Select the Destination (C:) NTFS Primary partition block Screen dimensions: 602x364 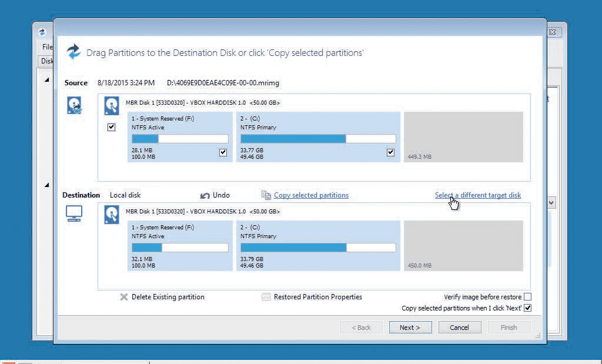[x=318, y=246]
